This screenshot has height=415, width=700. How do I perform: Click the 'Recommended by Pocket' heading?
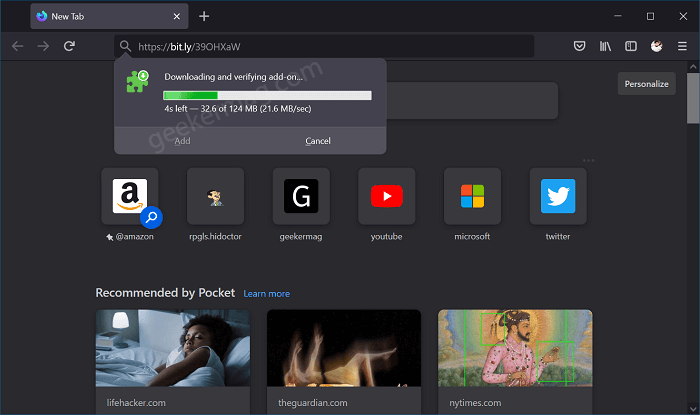point(165,293)
